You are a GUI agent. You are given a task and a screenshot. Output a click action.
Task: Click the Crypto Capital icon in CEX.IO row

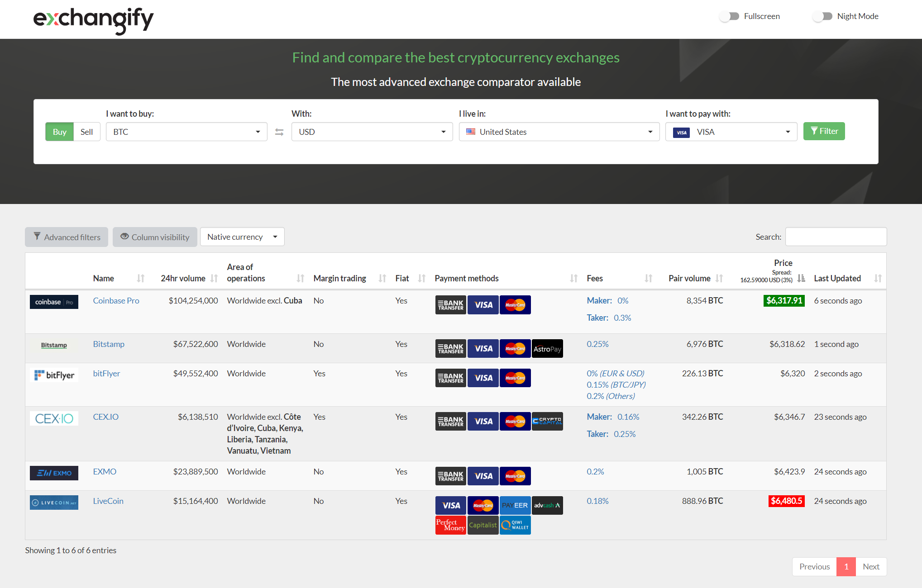pyautogui.click(x=547, y=422)
